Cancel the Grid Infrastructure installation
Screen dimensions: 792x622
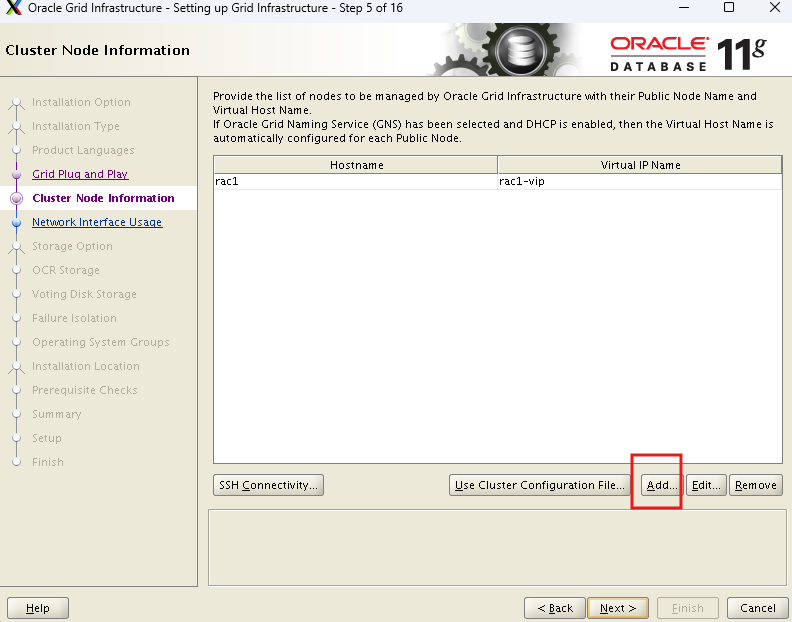tap(758, 608)
